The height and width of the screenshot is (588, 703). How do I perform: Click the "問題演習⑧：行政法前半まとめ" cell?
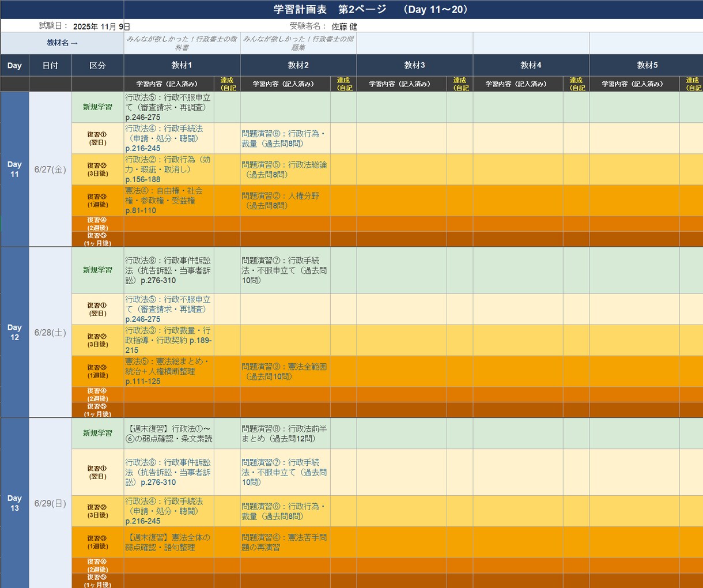[286, 434]
